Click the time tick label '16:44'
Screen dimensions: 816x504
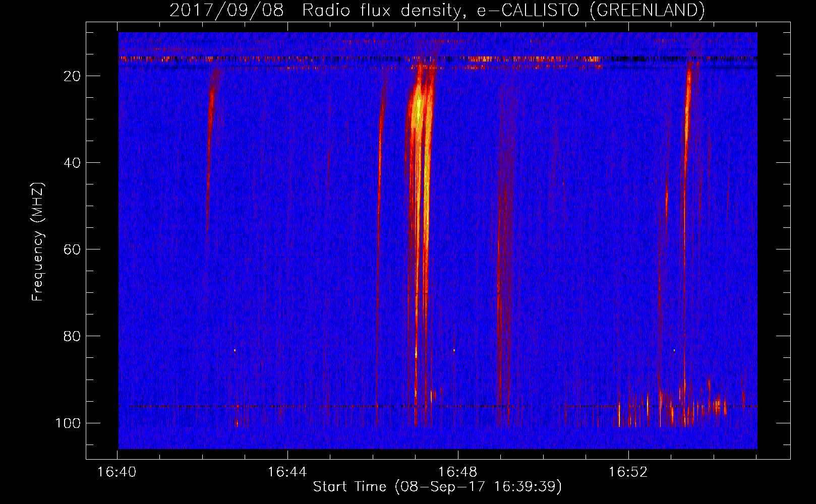(x=287, y=472)
